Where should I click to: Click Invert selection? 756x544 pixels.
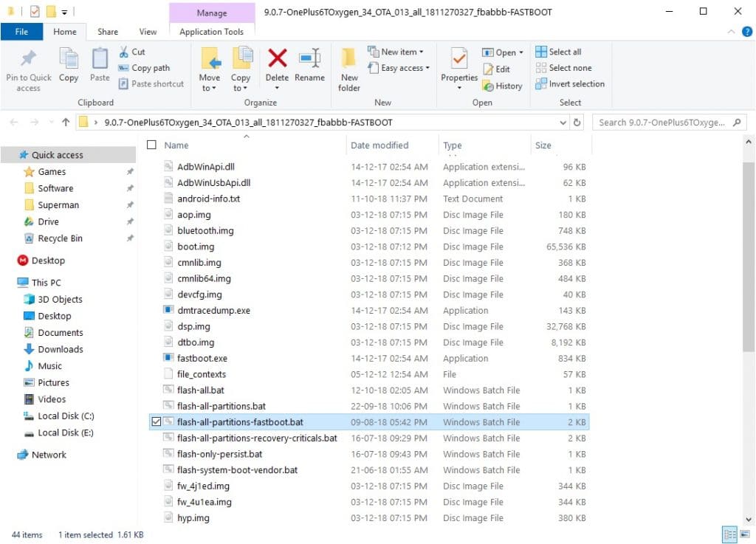coord(570,84)
